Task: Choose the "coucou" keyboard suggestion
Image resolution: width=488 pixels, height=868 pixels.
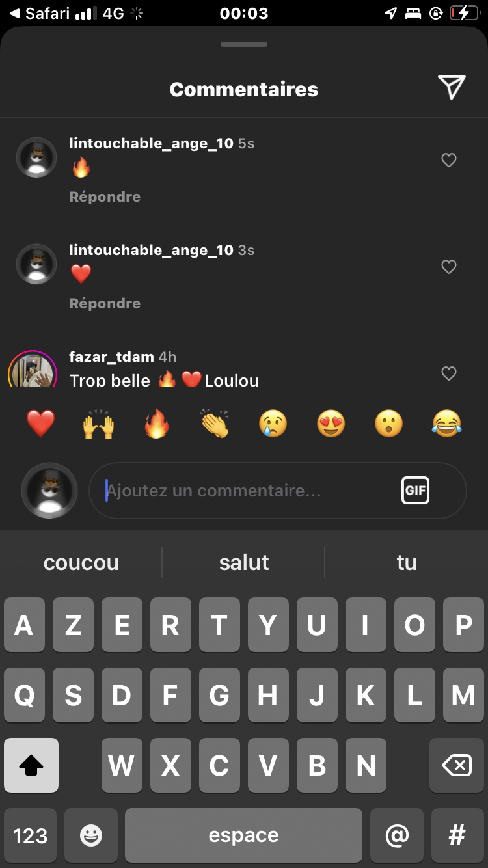Action: tap(81, 562)
